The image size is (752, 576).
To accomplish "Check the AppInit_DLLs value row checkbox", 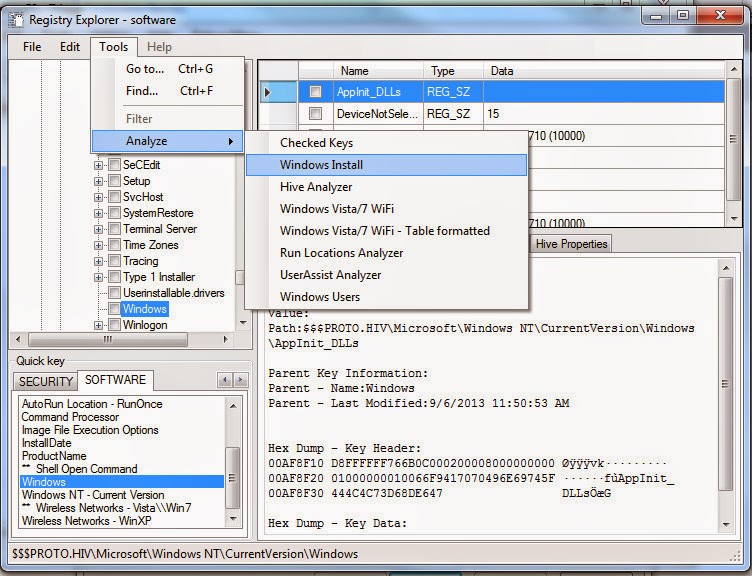I will pos(316,92).
